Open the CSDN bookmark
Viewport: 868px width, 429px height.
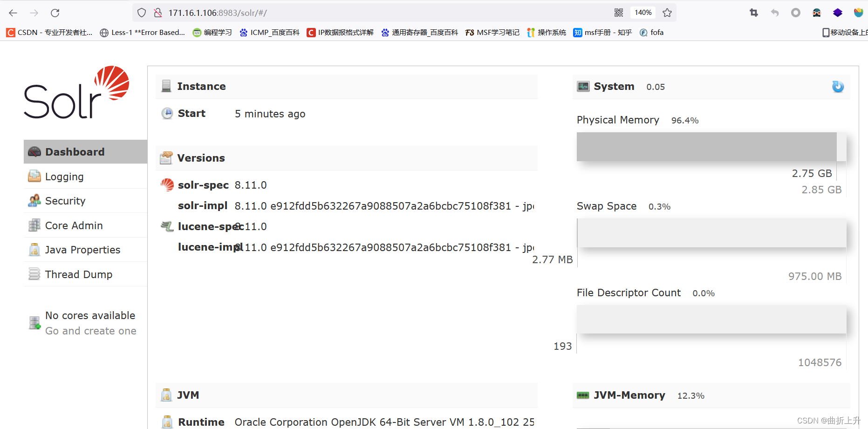click(x=49, y=32)
